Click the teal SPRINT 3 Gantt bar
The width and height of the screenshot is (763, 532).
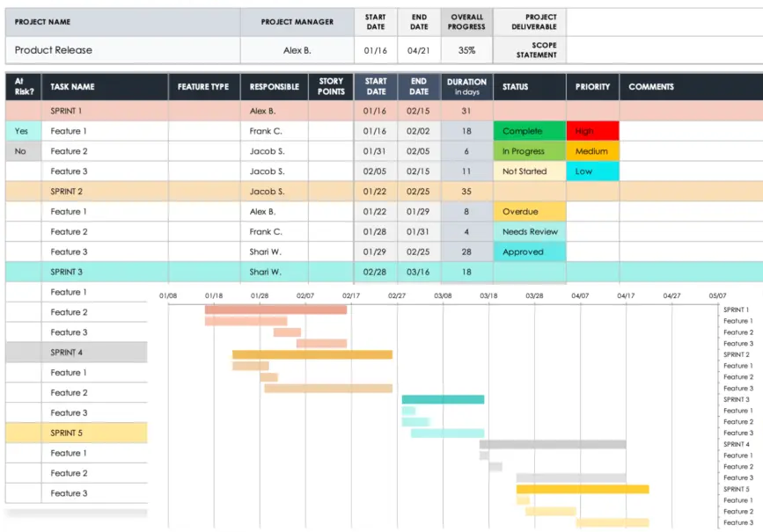click(443, 399)
